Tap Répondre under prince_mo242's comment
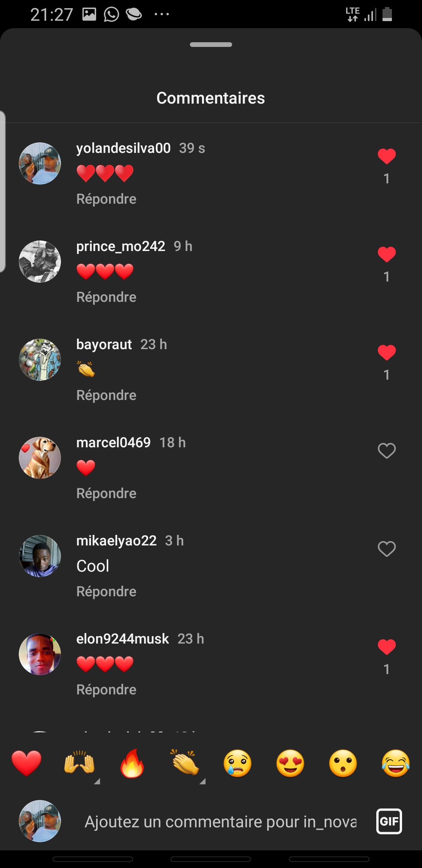Image resolution: width=422 pixels, height=868 pixels. coord(106,297)
